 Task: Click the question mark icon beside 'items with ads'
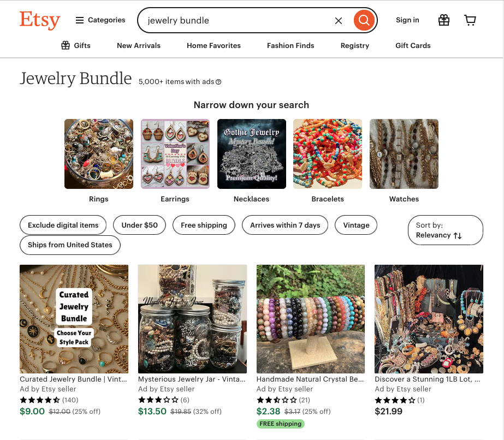[218, 82]
